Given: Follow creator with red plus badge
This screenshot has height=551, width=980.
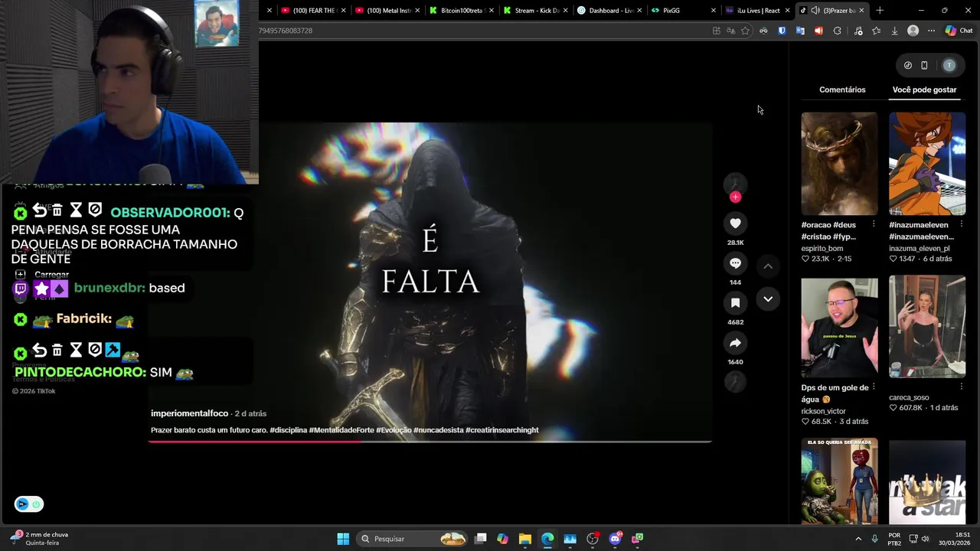Looking at the screenshot, I should coord(735,197).
